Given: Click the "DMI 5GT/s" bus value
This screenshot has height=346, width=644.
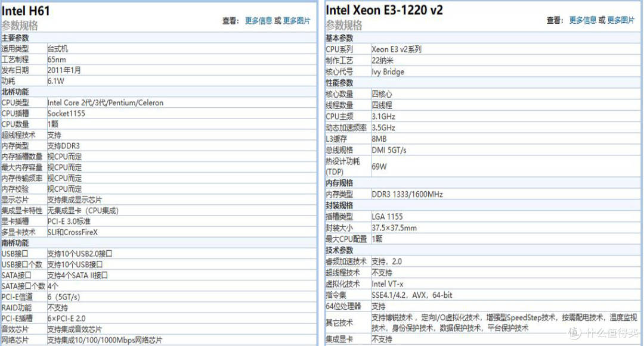Looking at the screenshot, I should (x=389, y=150).
